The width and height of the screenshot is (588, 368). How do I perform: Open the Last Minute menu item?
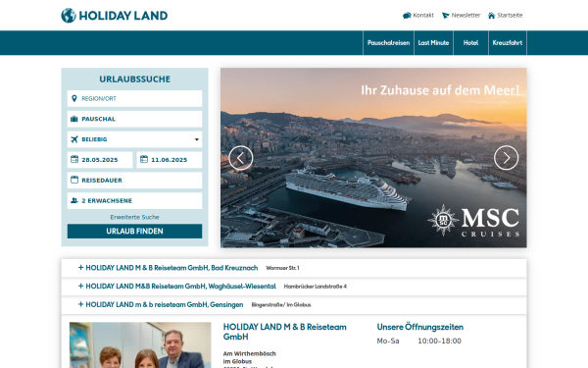click(433, 43)
